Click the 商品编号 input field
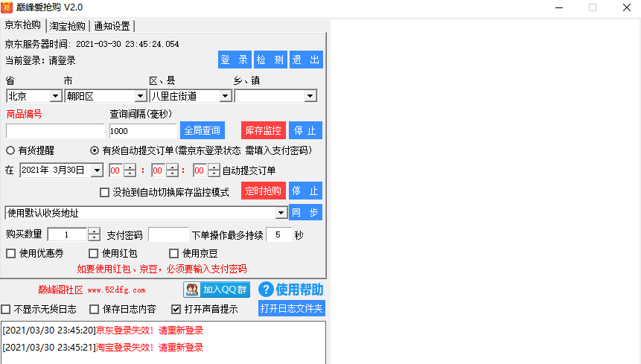The height and width of the screenshot is (364, 641). click(x=55, y=131)
